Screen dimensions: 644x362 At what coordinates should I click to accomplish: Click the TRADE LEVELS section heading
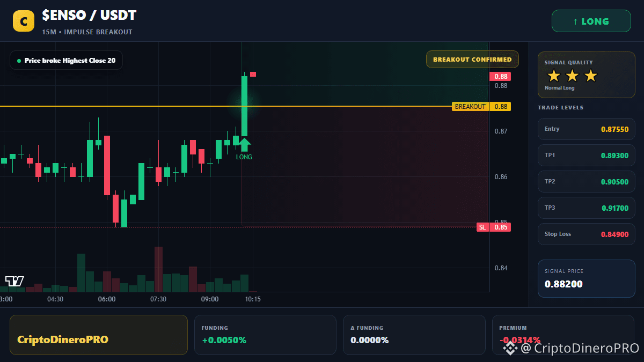point(560,108)
